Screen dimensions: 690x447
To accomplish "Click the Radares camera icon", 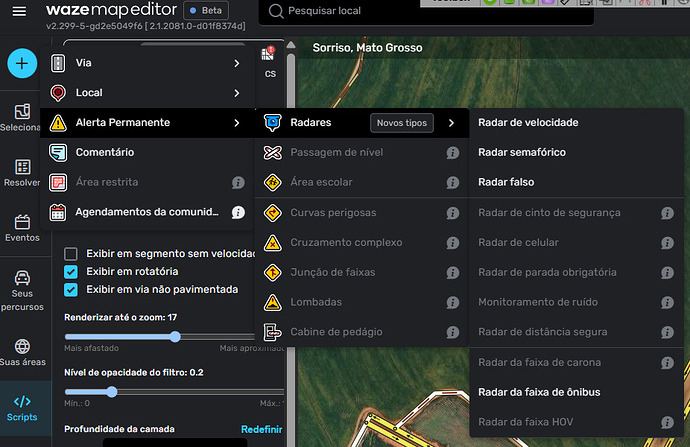I will coord(272,123).
